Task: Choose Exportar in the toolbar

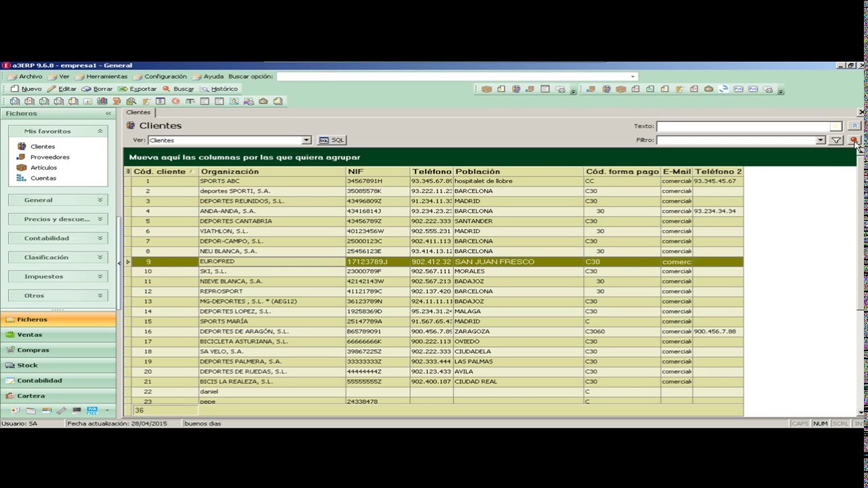Action: click(x=137, y=89)
